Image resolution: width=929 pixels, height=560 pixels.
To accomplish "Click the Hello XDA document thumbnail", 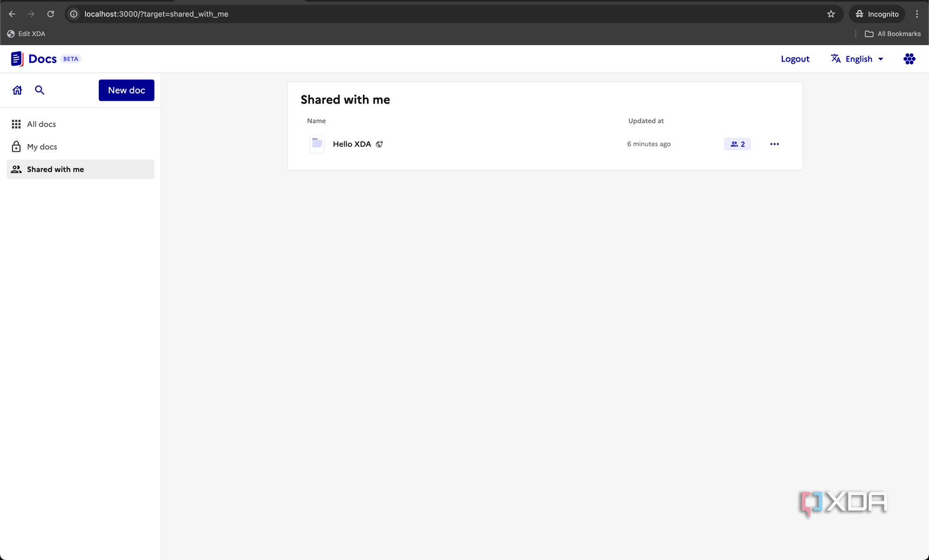I will tap(317, 144).
